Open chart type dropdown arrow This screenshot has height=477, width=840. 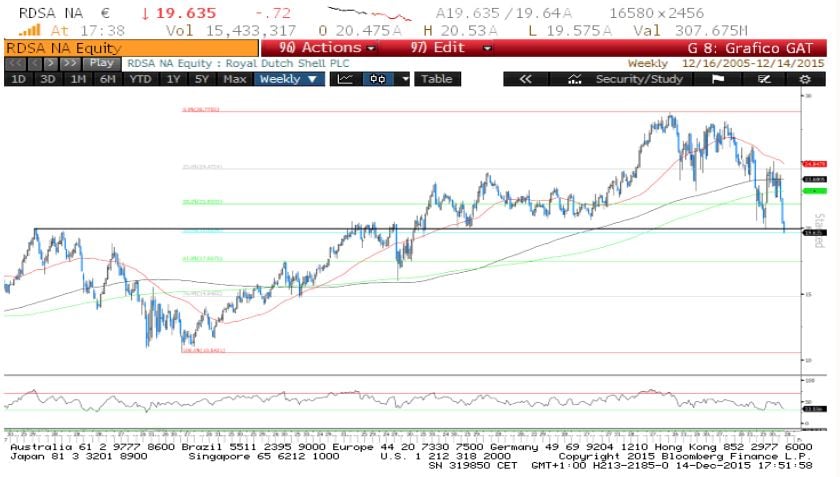coord(405,79)
